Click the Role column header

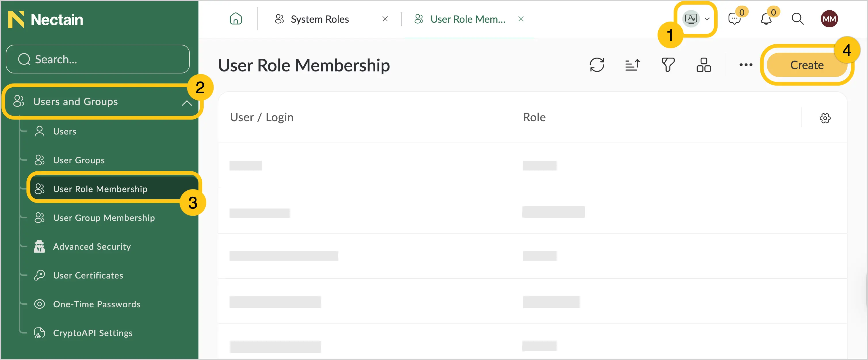[534, 117]
